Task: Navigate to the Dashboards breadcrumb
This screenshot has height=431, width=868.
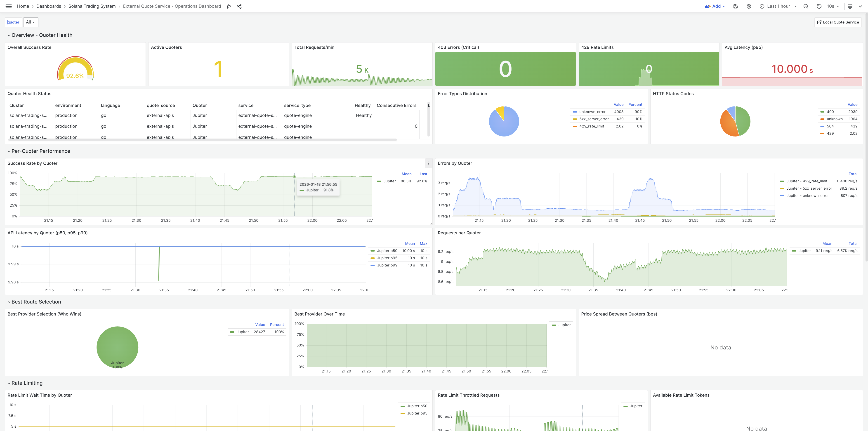Action: pyautogui.click(x=49, y=6)
